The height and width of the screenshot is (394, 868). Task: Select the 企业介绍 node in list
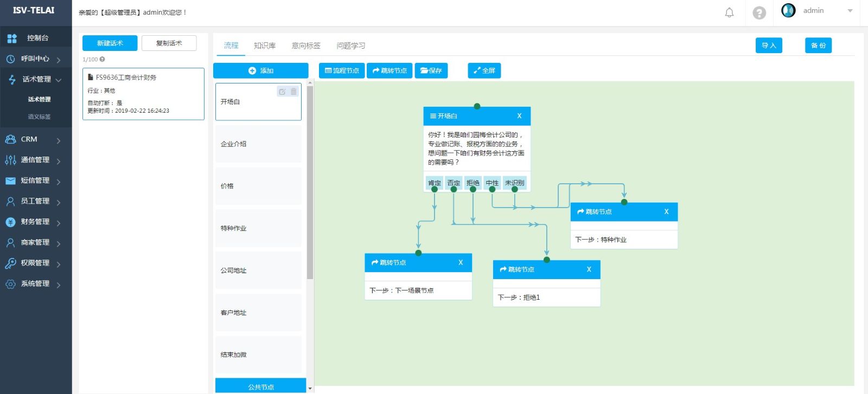258,144
